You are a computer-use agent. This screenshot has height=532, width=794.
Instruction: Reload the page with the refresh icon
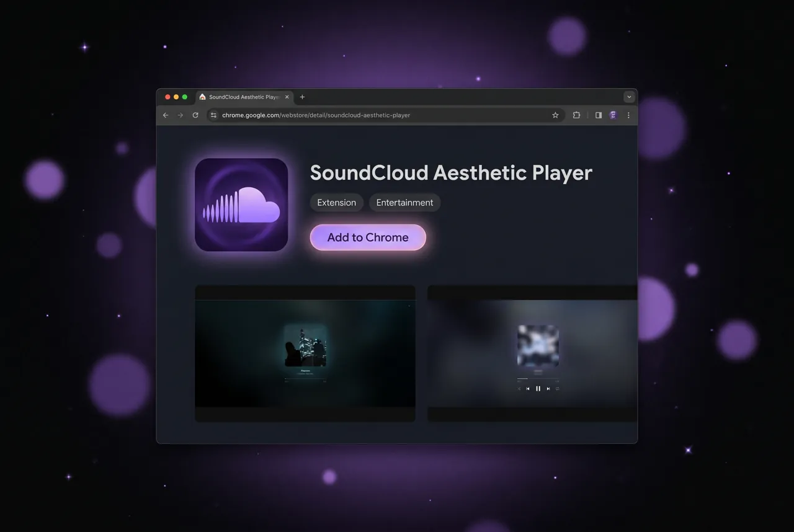tap(195, 115)
